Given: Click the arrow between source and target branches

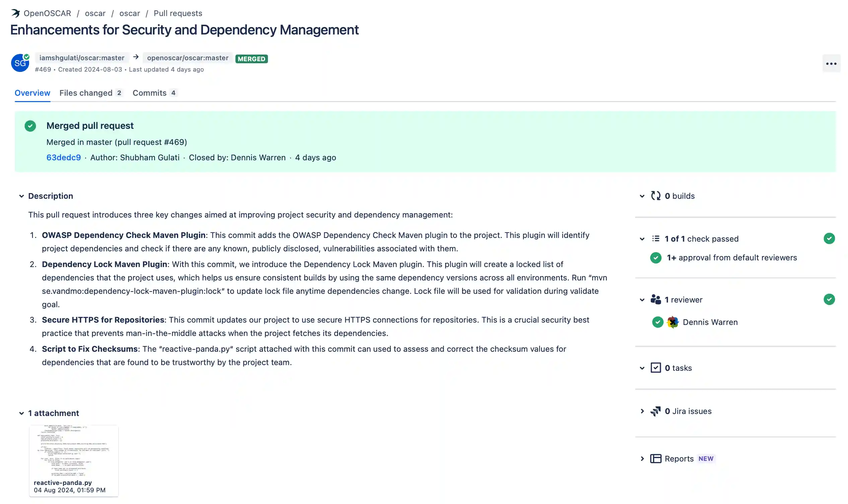Looking at the screenshot, I should (136, 57).
